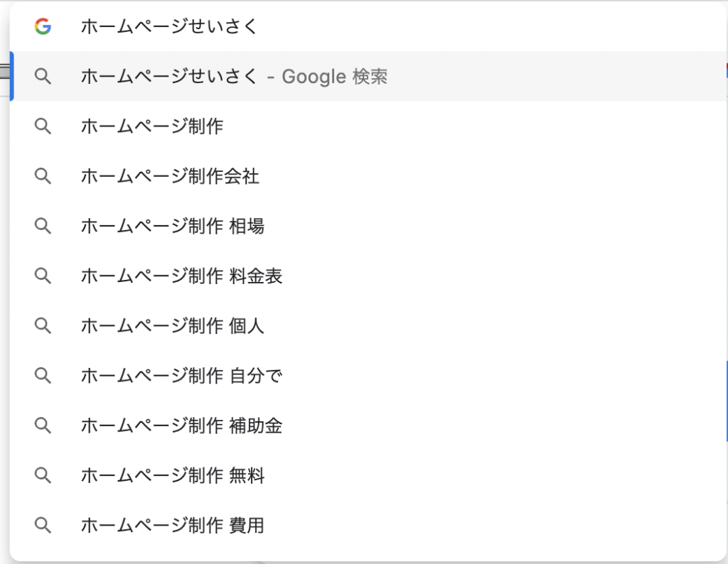The height and width of the screenshot is (564, 728).
Task: Click the address bar text ホームページせいさく
Action: pos(169,27)
